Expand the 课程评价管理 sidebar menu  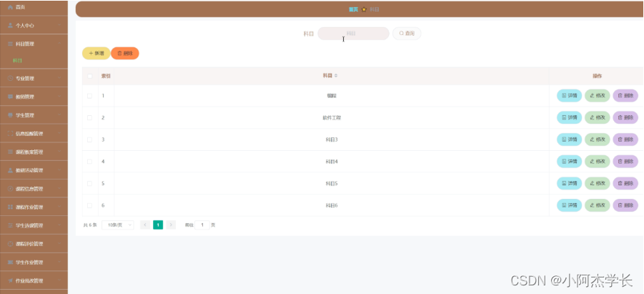click(x=34, y=244)
